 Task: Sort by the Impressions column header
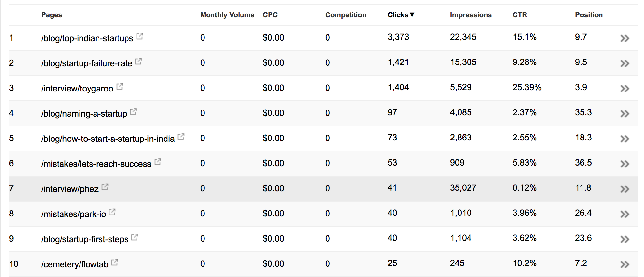point(470,15)
